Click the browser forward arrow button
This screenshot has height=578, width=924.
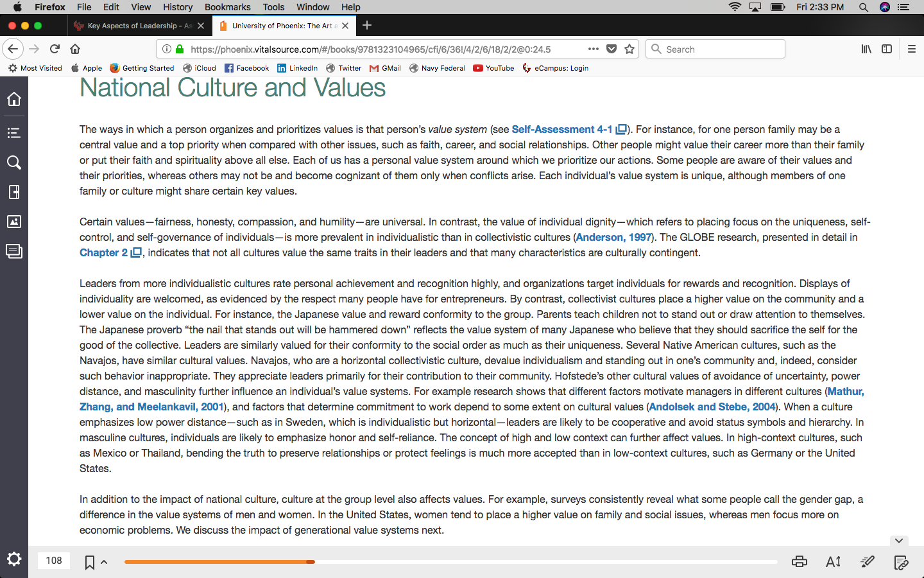(35, 49)
